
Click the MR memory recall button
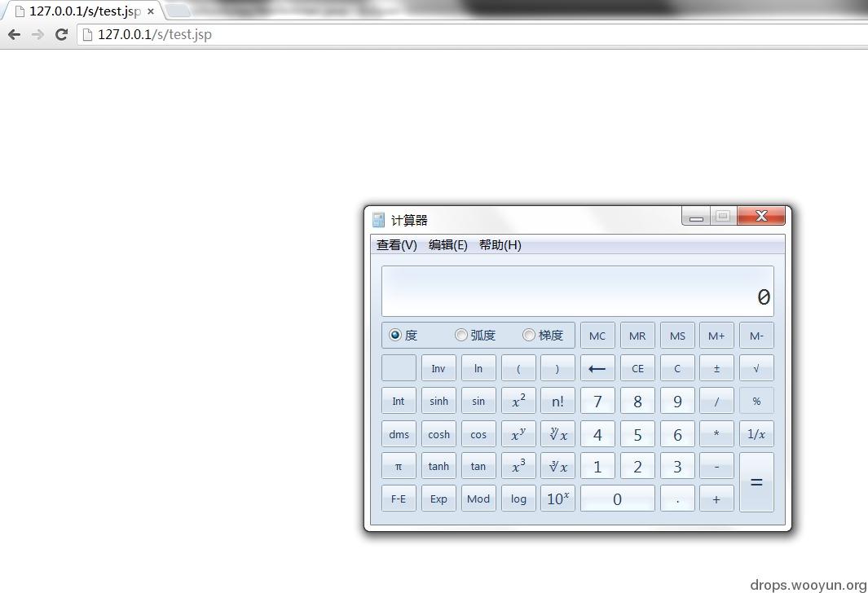(x=637, y=336)
